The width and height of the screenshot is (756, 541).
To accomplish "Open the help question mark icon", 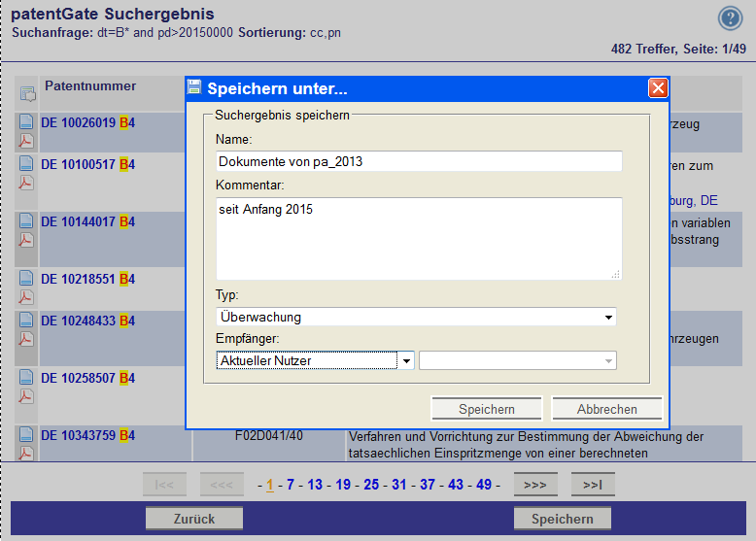I will pos(730,18).
